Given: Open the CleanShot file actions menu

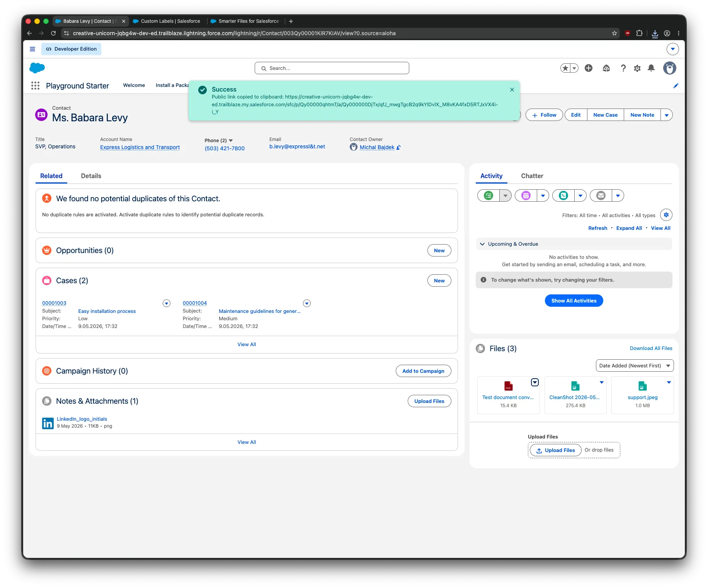Looking at the screenshot, I should [x=602, y=382].
